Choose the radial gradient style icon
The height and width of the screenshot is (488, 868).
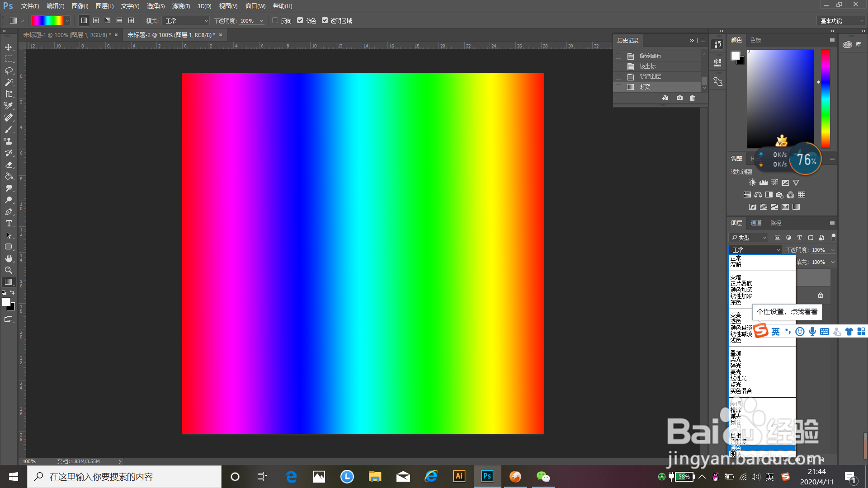(96, 21)
